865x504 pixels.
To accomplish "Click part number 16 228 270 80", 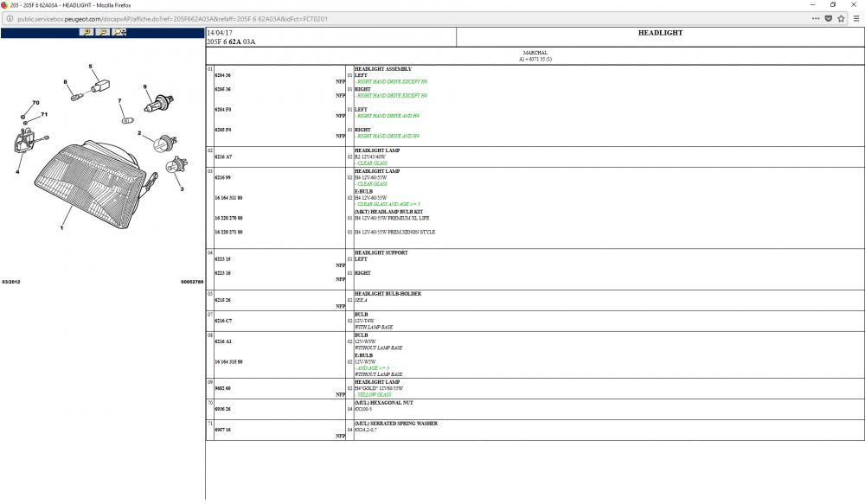I will (x=229, y=218).
